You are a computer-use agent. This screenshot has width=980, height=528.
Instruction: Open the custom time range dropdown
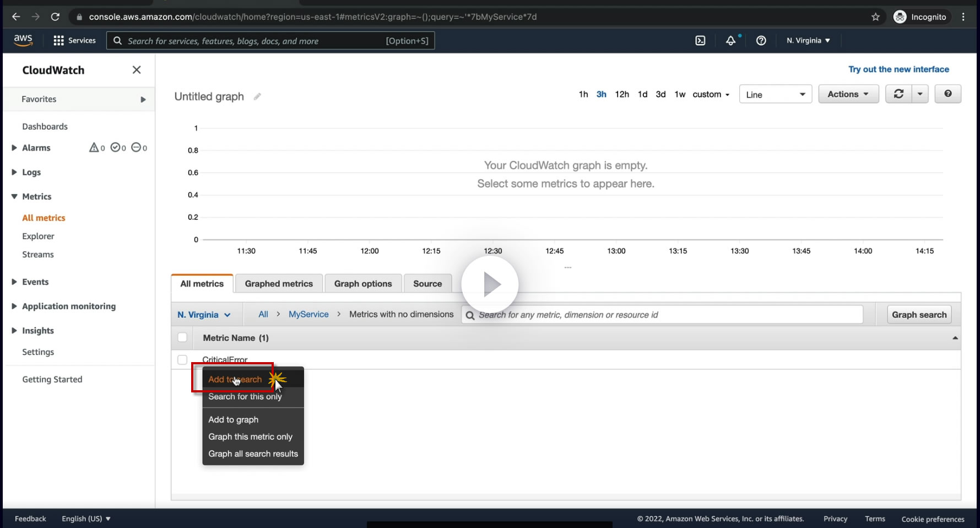click(x=711, y=94)
